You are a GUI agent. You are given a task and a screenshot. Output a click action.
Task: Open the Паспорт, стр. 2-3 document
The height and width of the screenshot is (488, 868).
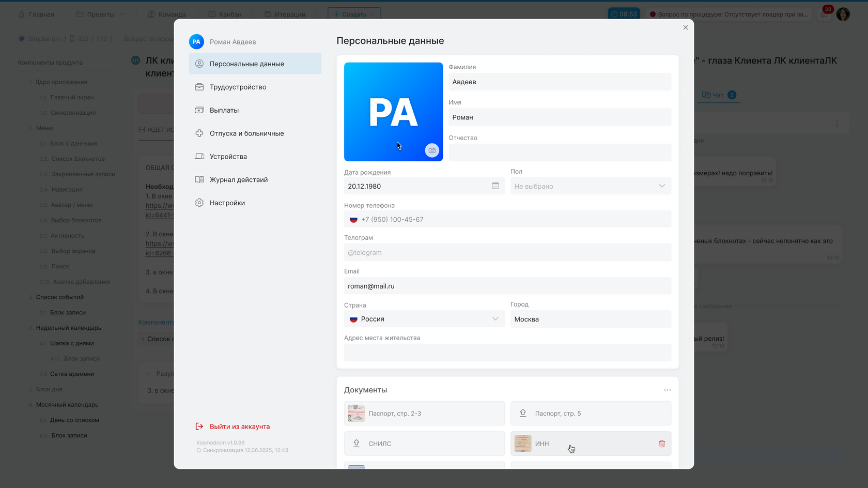point(424,414)
